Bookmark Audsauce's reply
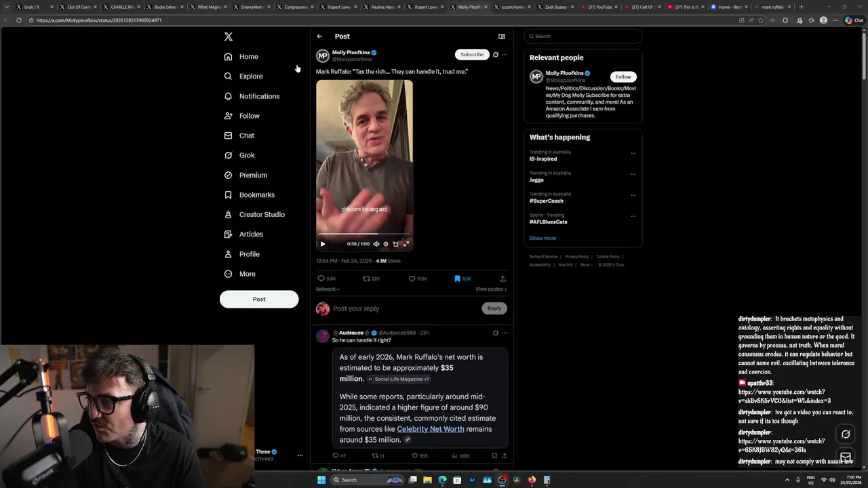The image size is (868, 488). tap(494, 456)
